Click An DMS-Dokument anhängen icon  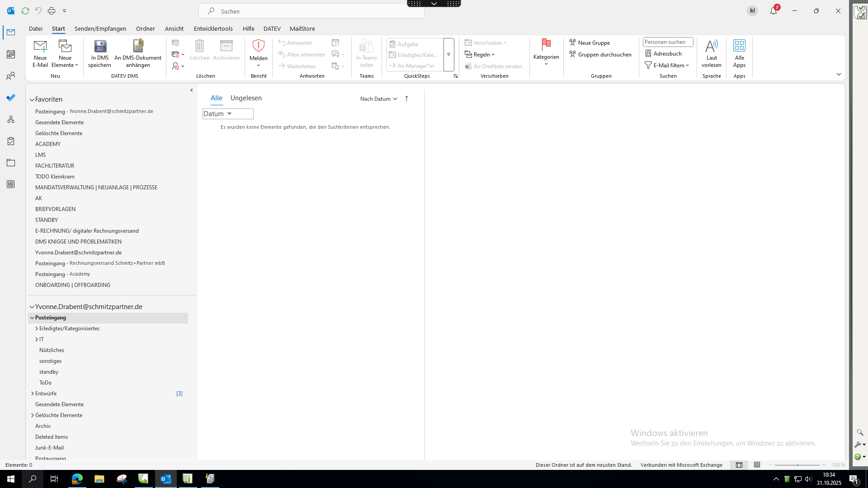[x=138, y=47]
